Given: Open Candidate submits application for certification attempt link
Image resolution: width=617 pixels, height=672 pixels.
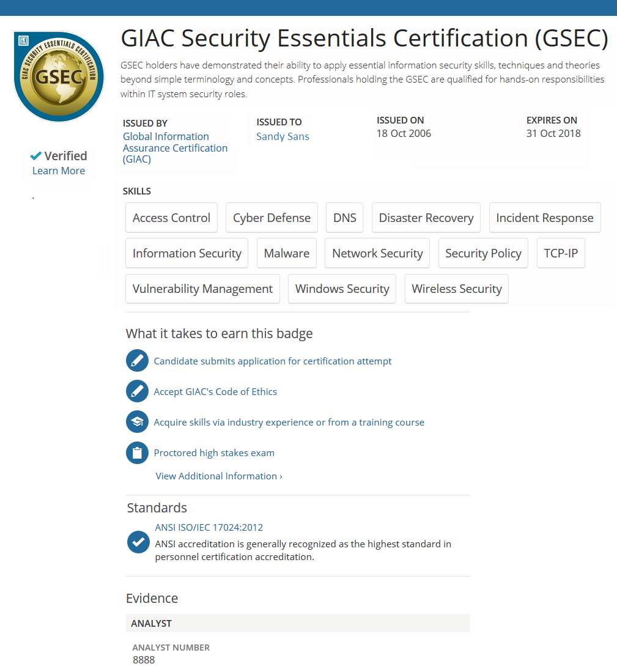Looking at the screenshot, I should coord(273,361).
